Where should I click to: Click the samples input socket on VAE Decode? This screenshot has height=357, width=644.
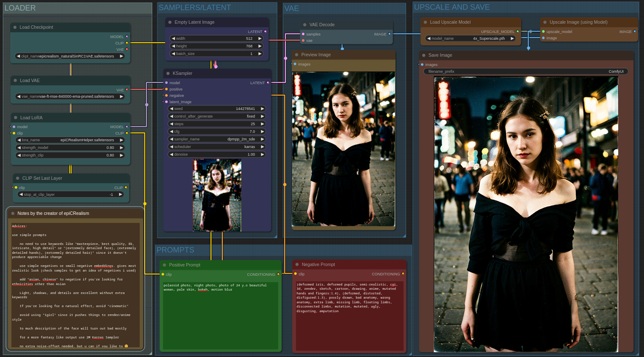click(x=303, y=34)
